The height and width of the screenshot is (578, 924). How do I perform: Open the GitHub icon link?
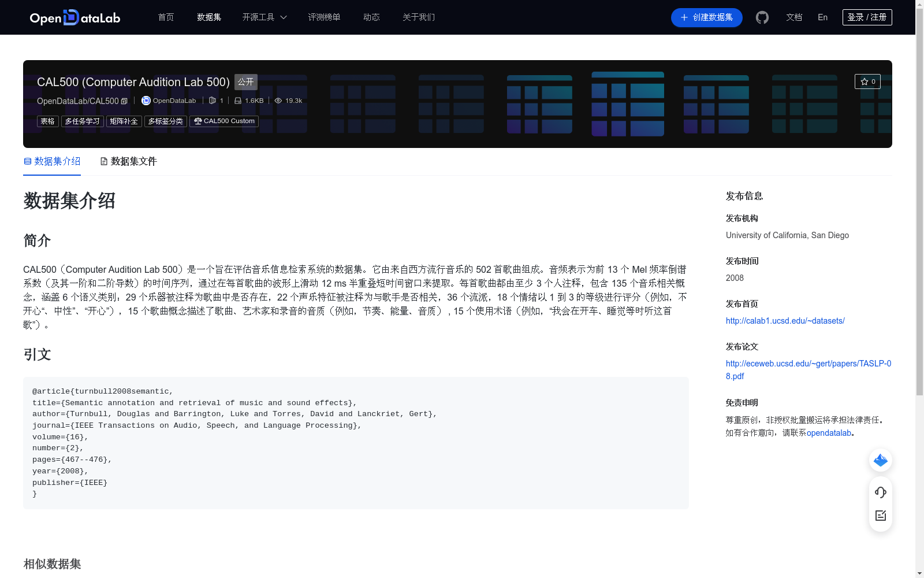coord(762,17)
